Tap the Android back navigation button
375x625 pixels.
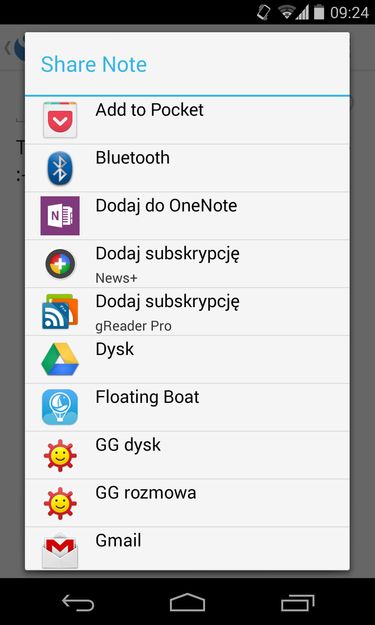coord(78,602)
